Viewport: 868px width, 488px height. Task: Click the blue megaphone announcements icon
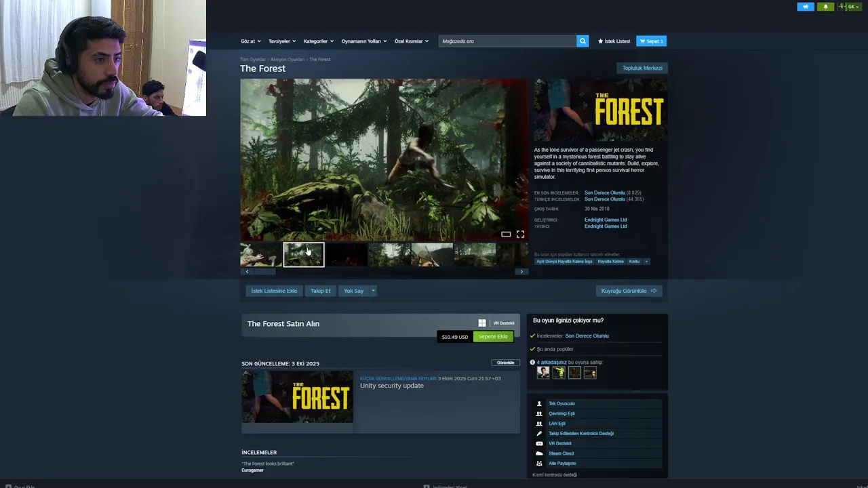click(806, 7)
